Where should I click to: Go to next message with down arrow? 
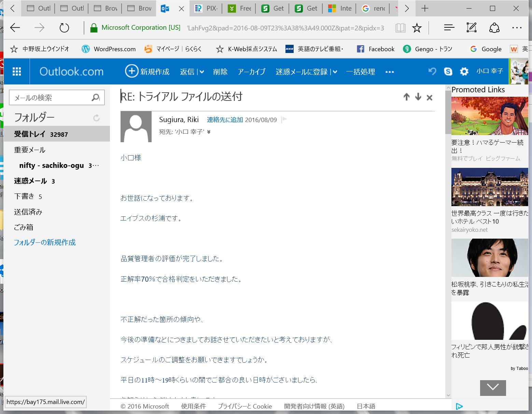point(418,97)
